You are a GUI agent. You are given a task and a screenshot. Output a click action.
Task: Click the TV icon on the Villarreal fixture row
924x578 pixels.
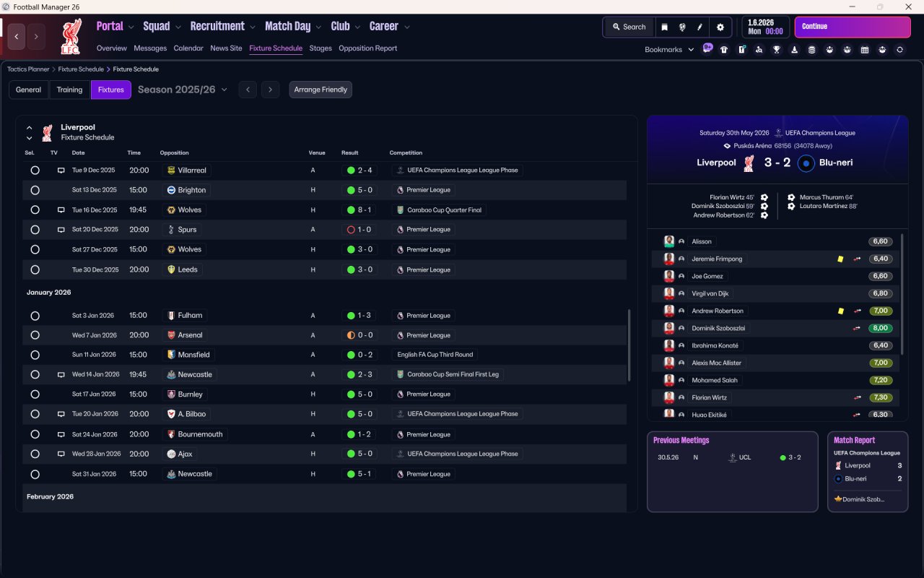(x=61, y=171)
